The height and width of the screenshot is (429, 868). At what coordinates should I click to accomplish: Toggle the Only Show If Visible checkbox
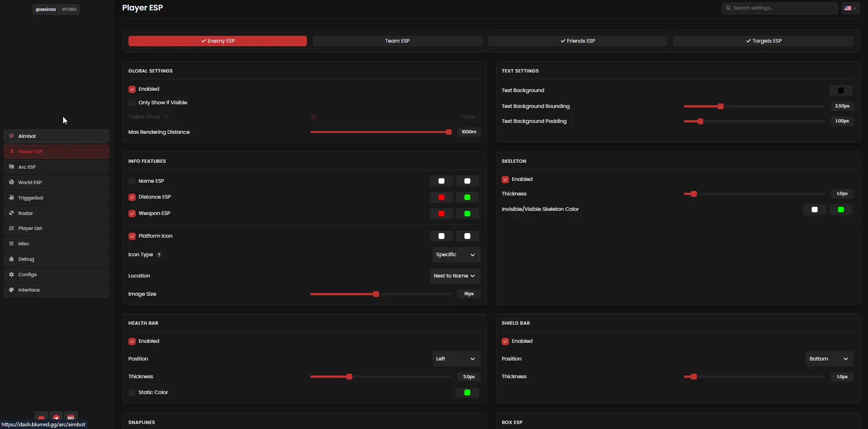pyautogui.click(x=132, y=103)
